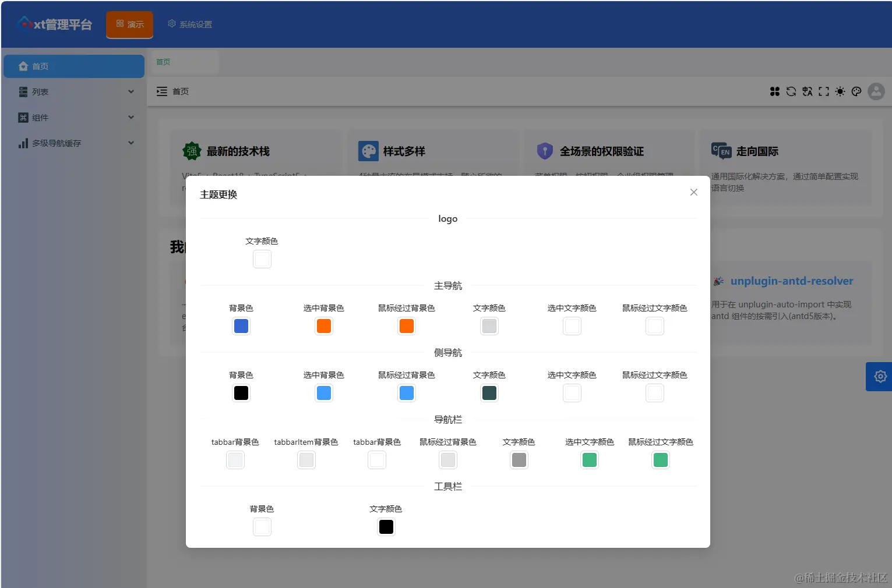Pick the 导航栏 选中文字颜色 green swatch
Image resolution: width=892 pixels, height=588 pixels.
pos(590,460)
